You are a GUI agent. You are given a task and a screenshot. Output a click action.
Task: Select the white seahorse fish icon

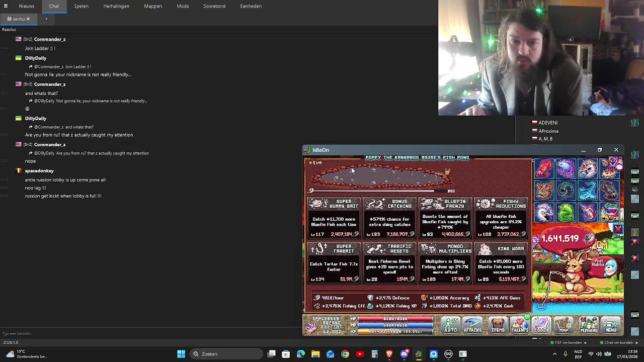544,213
